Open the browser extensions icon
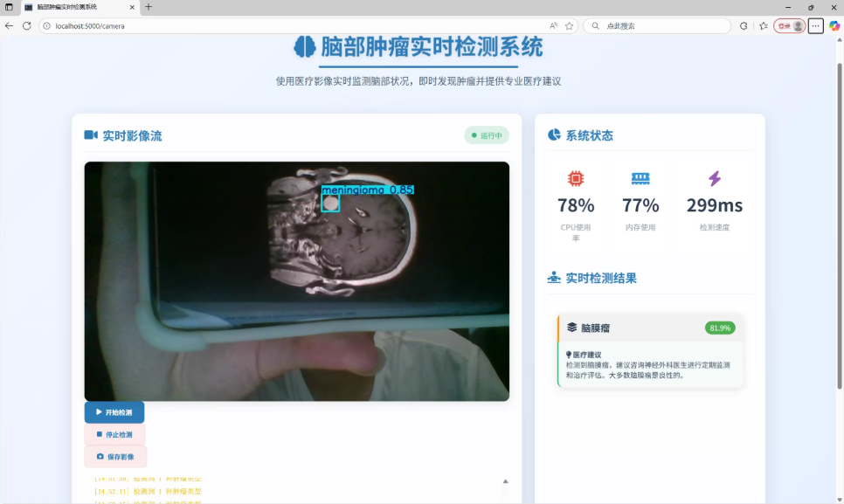The image size is (844, 504). pos(744,26)
